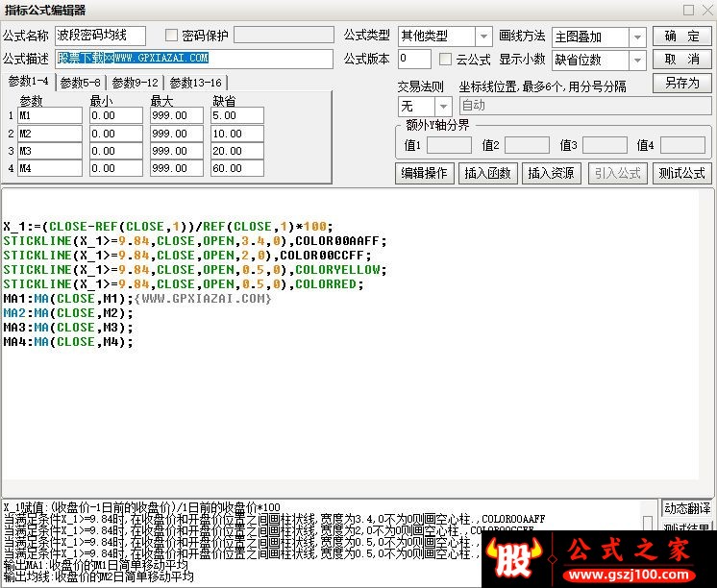Open the 参数9-12 tab

point(135,83)
